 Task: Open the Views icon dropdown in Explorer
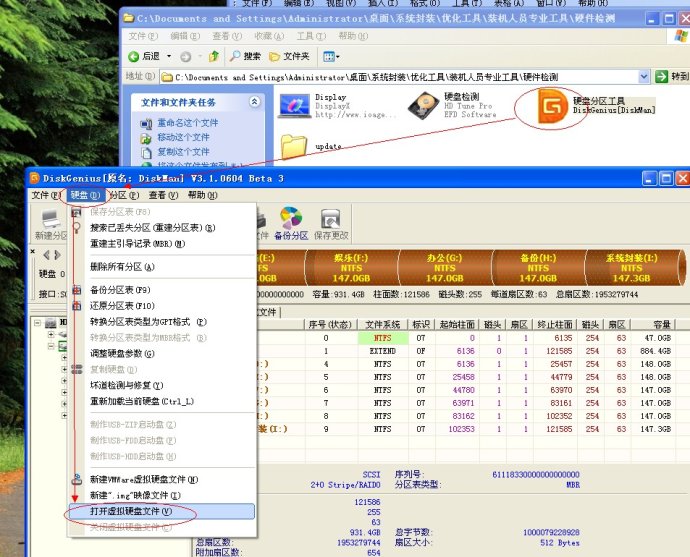pos(331,56)
